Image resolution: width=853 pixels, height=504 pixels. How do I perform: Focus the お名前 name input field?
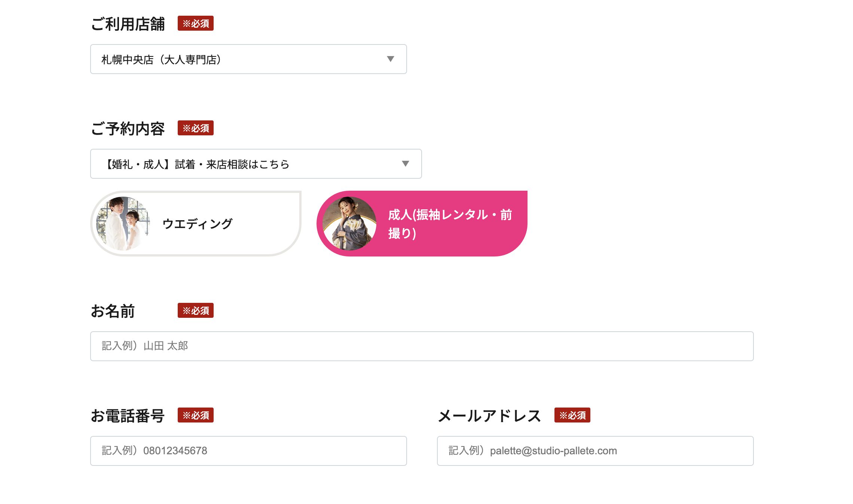coord(422,346)
